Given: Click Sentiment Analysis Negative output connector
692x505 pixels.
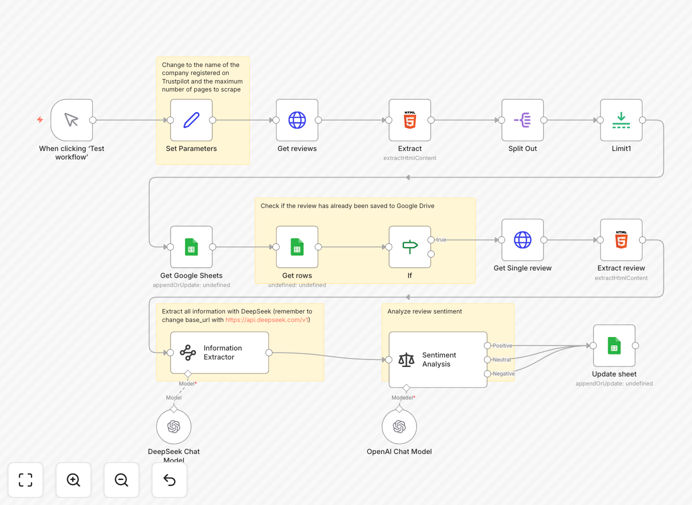Looking at the screenshot, I should coord(487,374).
